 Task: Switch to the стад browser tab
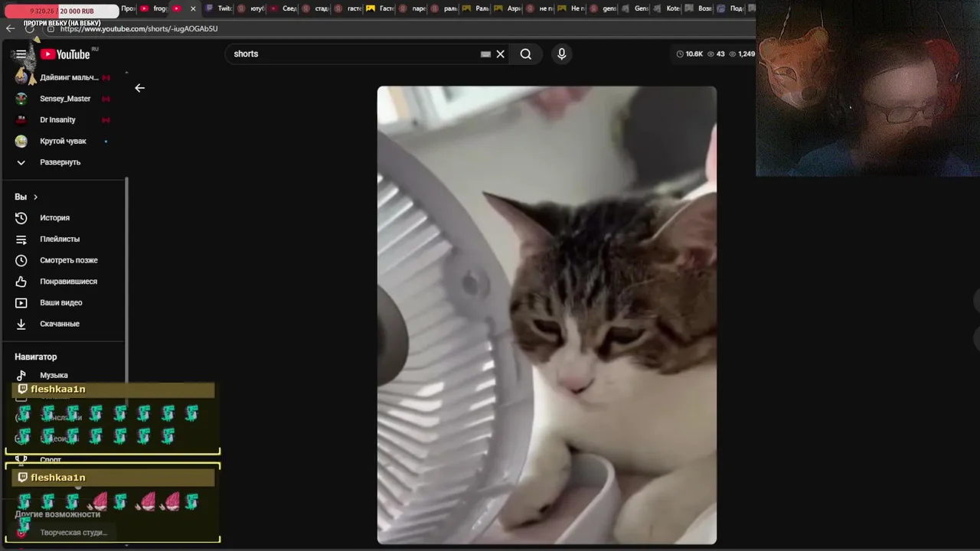(x=315, y=8)
